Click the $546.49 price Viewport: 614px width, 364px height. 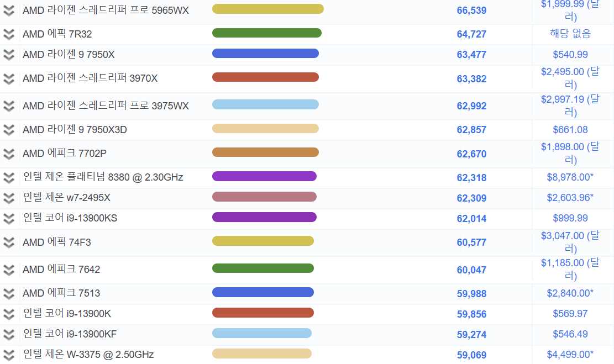pyautogui.click(x=570, y=334)
